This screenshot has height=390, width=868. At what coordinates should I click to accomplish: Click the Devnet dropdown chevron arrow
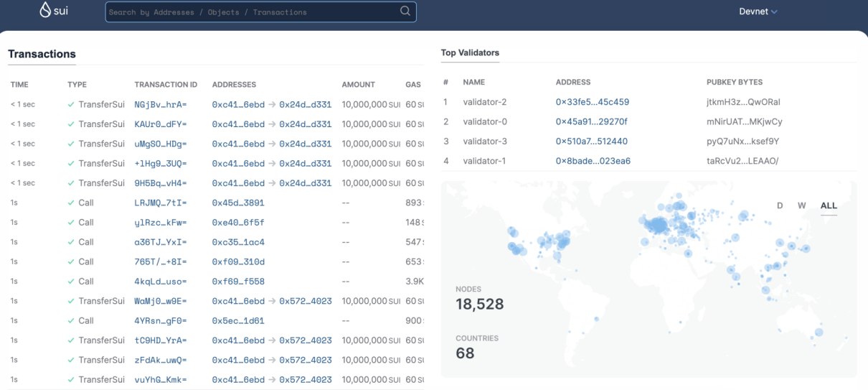(774, 12)
